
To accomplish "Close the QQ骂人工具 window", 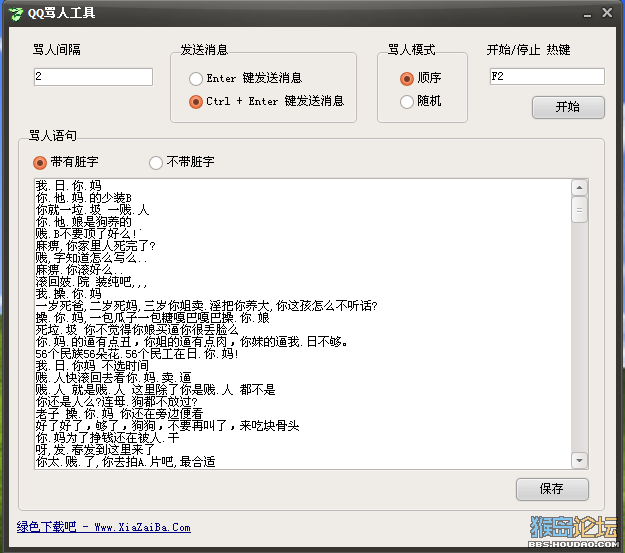I will point(607,13).
